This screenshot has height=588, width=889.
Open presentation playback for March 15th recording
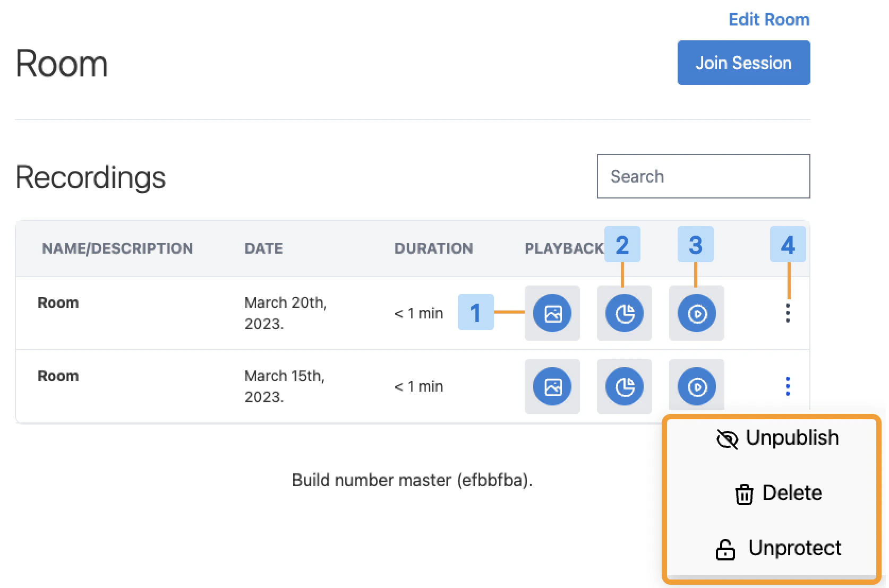[552, 386]
